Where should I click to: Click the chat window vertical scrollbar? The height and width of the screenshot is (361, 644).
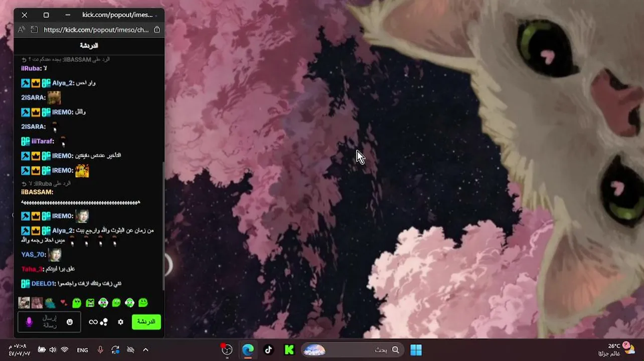point(163,226)
